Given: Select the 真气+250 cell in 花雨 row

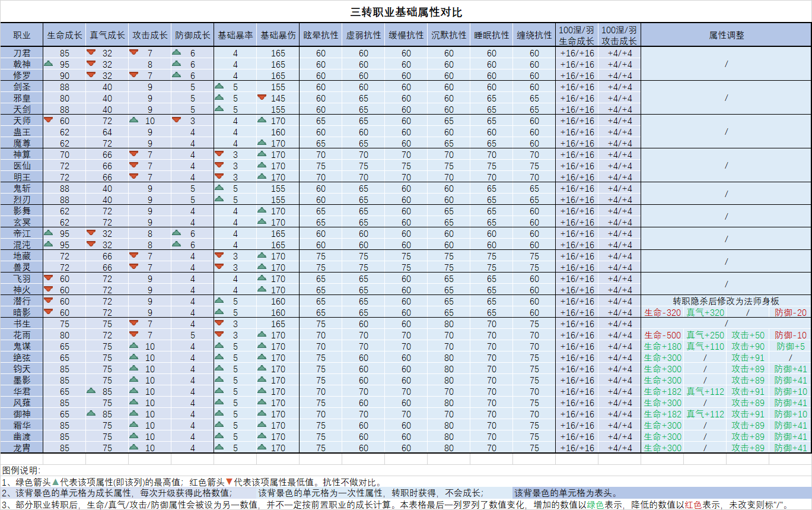Looking at the screenshot, I should click(705, 335).
